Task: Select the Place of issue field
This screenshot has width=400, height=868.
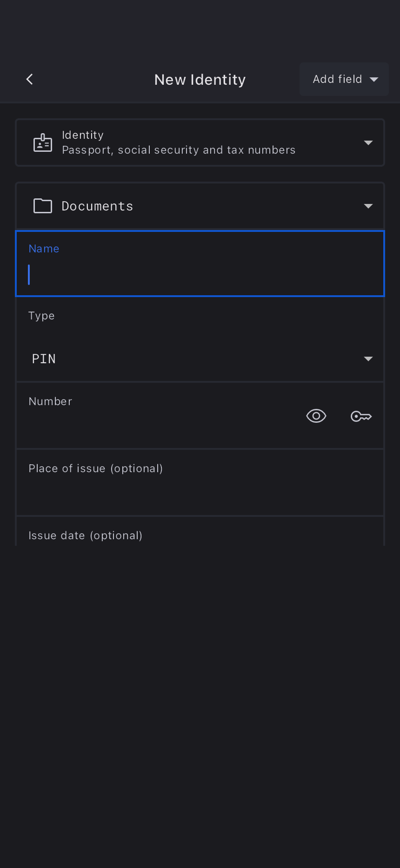Action: (200, 489)
